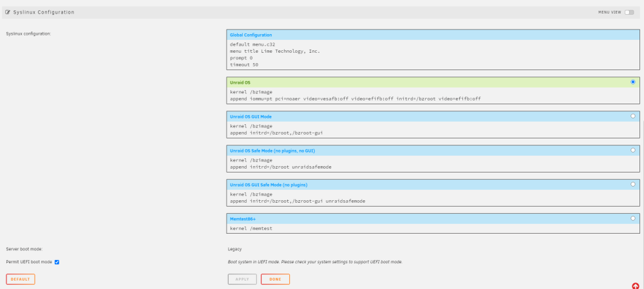Click the 'prompt 0' line
Screen dimensions: 644x289
241,58
